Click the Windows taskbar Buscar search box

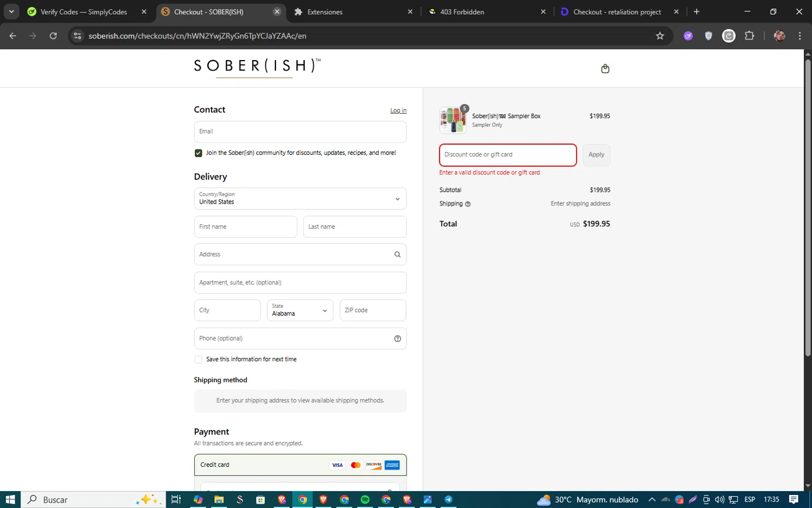pyautogui.click(x=93, y=499)
